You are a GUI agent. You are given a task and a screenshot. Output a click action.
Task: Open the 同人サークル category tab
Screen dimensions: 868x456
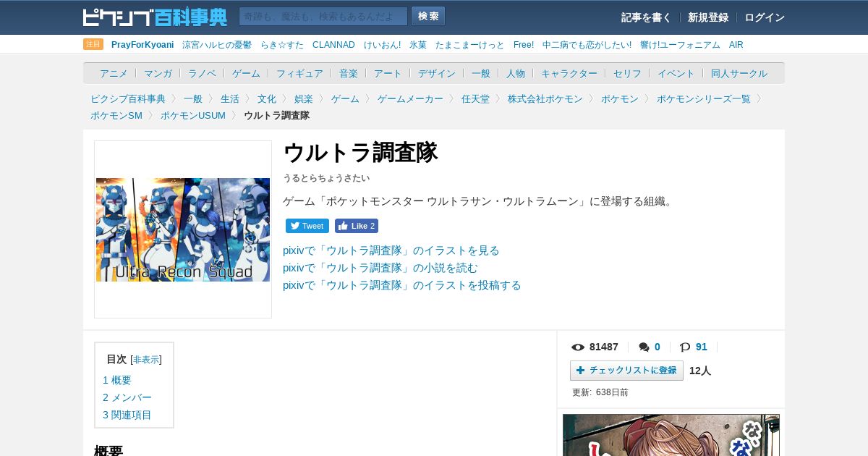[739, 73]
